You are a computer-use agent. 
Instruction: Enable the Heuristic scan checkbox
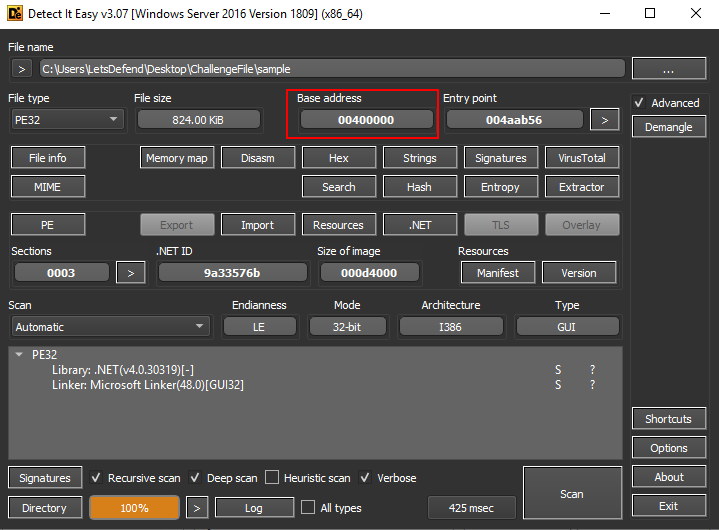276,478
